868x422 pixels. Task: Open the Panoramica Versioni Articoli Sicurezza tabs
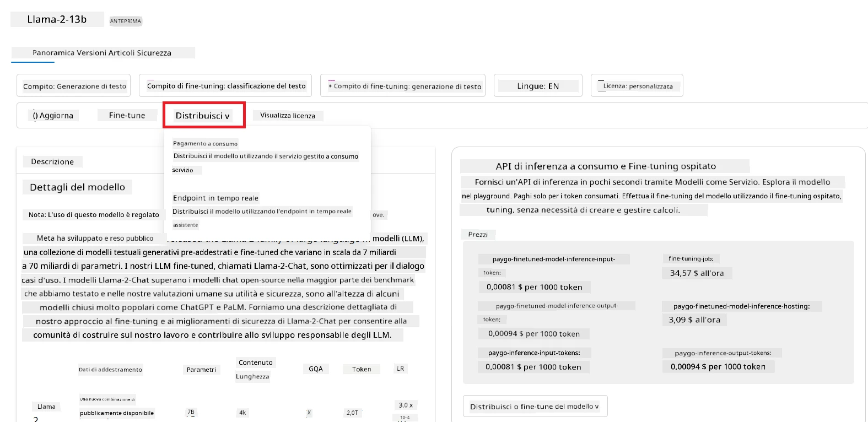pos(102,53)
